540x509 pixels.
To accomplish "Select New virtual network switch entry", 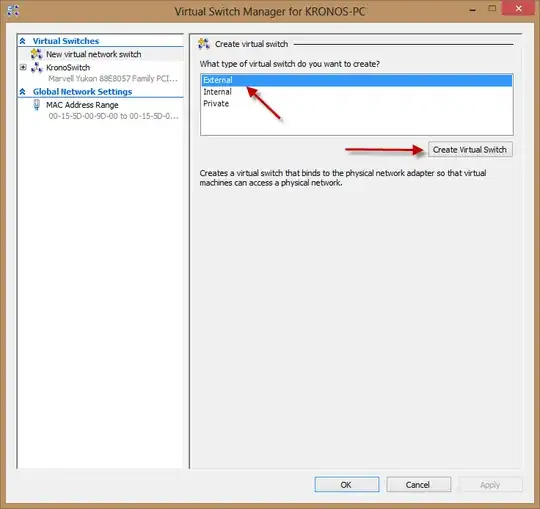I will click(x=94, y=54).
